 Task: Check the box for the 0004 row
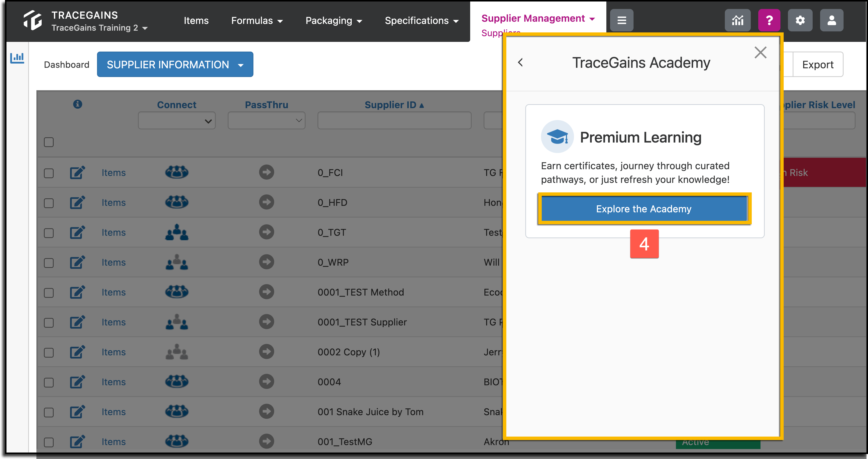pos(49,382)
